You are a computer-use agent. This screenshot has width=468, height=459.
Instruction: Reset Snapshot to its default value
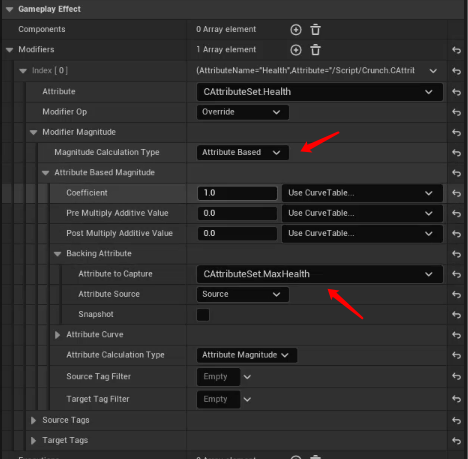pyautogui.click(x=456, y=315)
